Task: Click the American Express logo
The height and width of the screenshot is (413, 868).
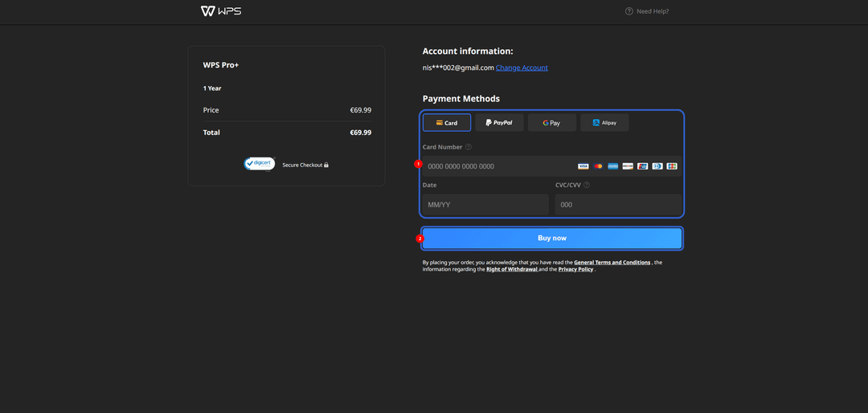Action: (x=612, y=166)
